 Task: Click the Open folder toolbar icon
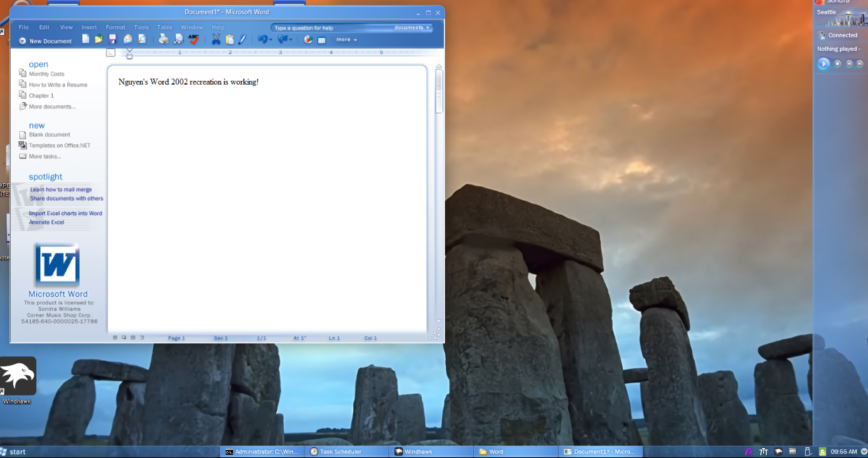click(99, 40)
